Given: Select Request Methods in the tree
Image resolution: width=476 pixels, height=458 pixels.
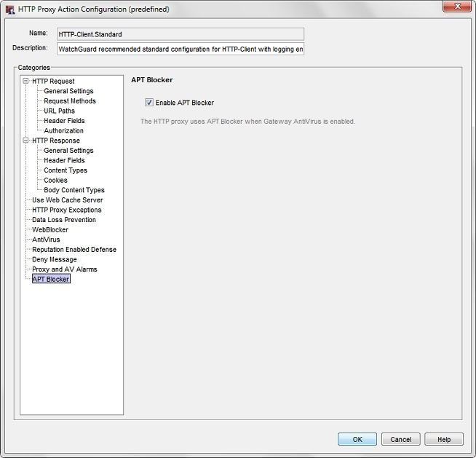Looking at the screenshot, I should [x=70, y=100].
